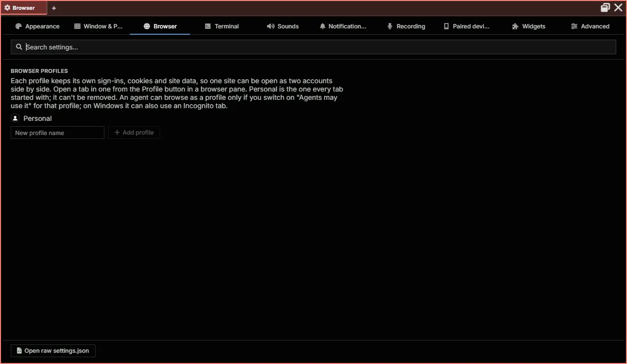Image resolution: width=627 pixels, height=364 pixels.
Task: Open the Advanced settings tab
Action: (x=590, y=26)
